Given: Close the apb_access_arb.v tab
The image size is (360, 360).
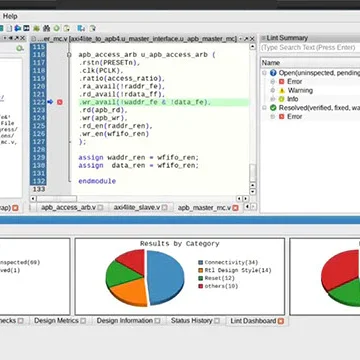Looking at the screenshot, I should tap(100, 207).
